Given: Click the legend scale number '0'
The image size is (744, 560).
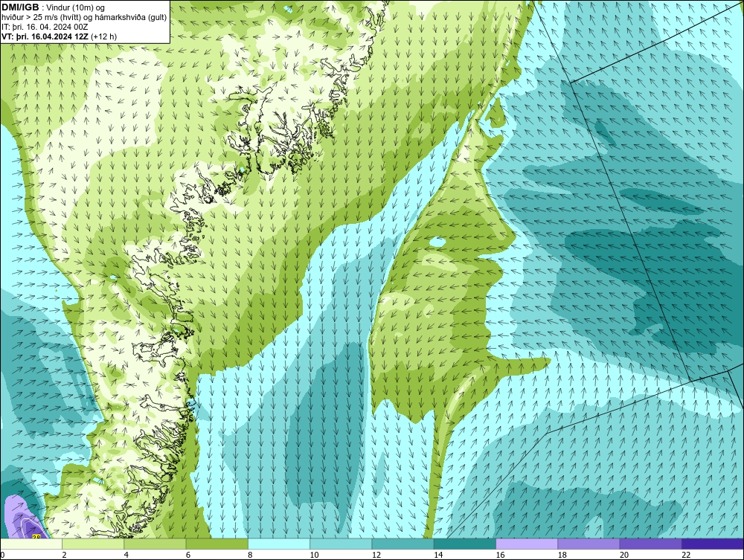Looking at the screenshot, I should (2, 556).
